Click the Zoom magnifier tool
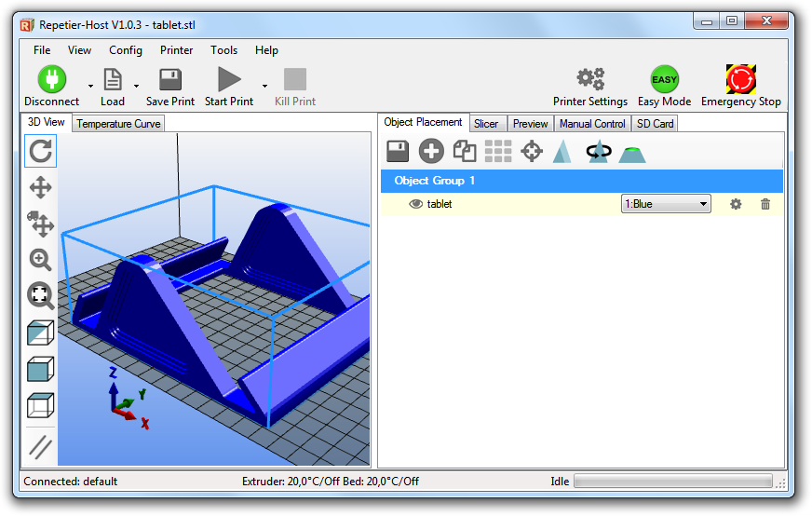 click(40, 260)
